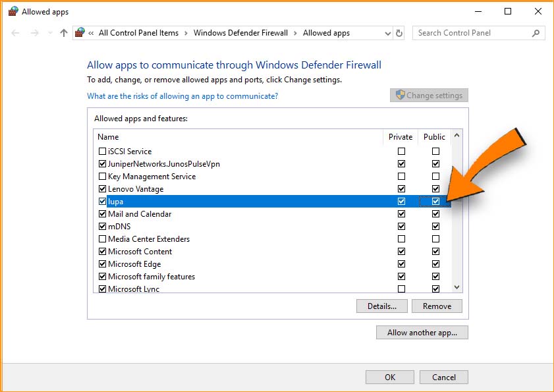Click the firewall icon in address bar
The width and height of the screenshot is (554, 392).
pos(80,33)
